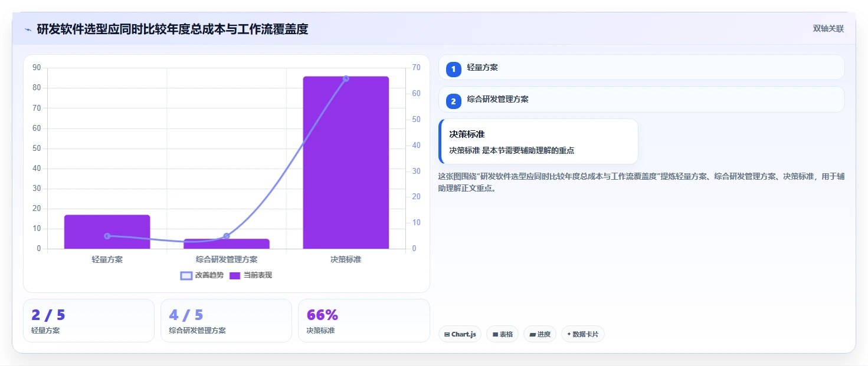Click the 轻量方案 bar in chart
Screen dimensions: 868x366
[107, 232]
